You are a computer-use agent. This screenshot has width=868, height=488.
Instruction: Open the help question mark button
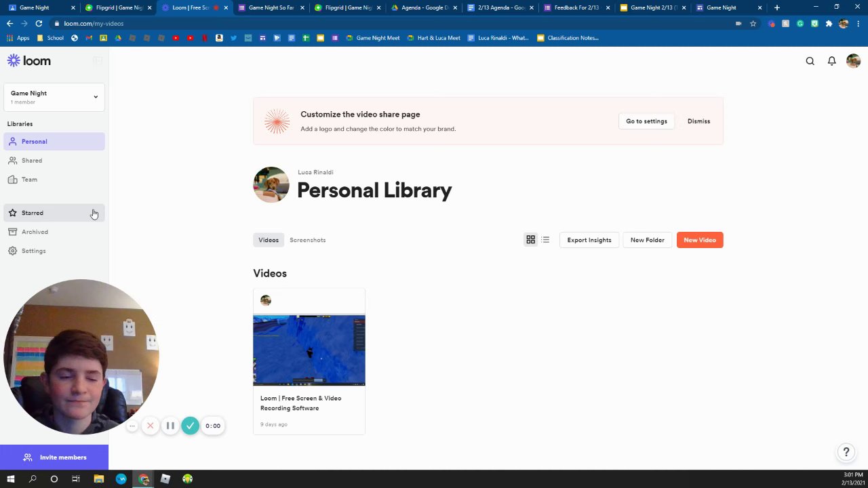click(x=846, y=452)
